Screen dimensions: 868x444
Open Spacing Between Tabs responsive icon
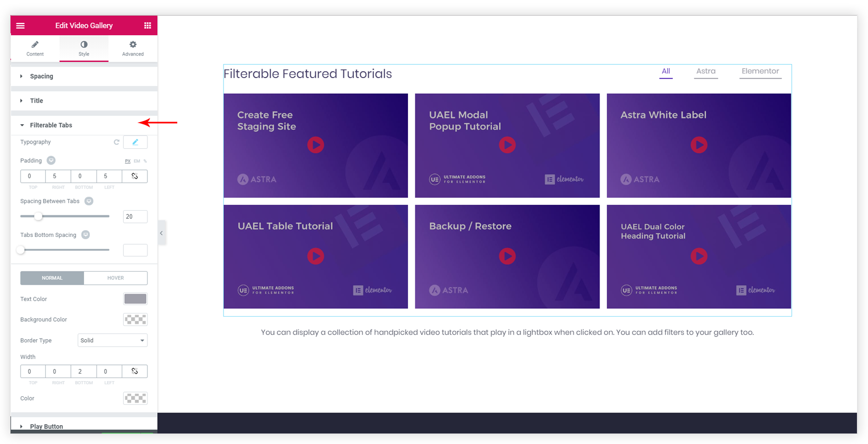[x=89, y=201]
